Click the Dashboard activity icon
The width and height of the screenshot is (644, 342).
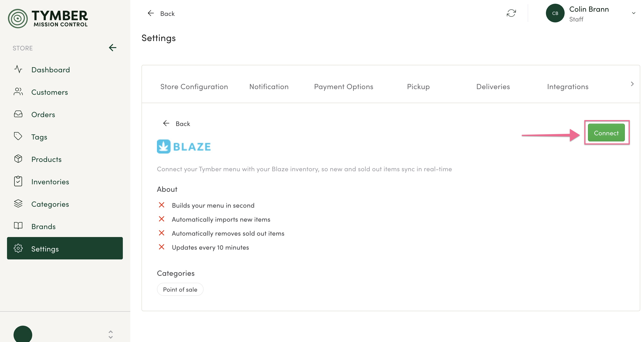[x=18, y=69]
